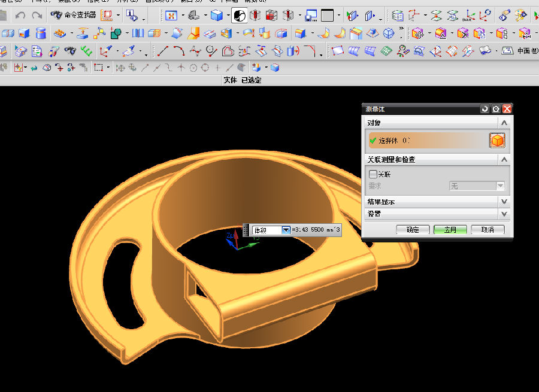Open Measure Body dialog settings gear
This screenshot has height=392, width=539.
(496, 109)
